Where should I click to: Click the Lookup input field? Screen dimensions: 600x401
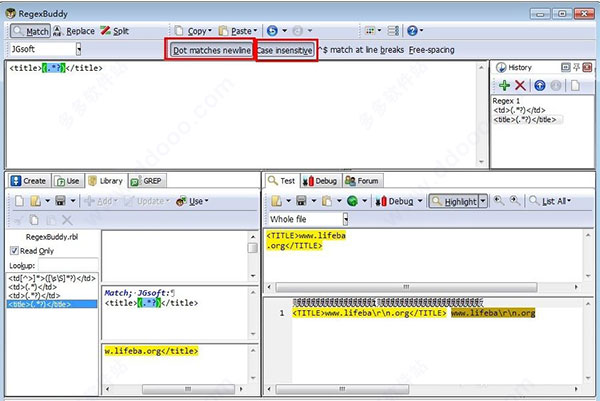click(68, 265)
